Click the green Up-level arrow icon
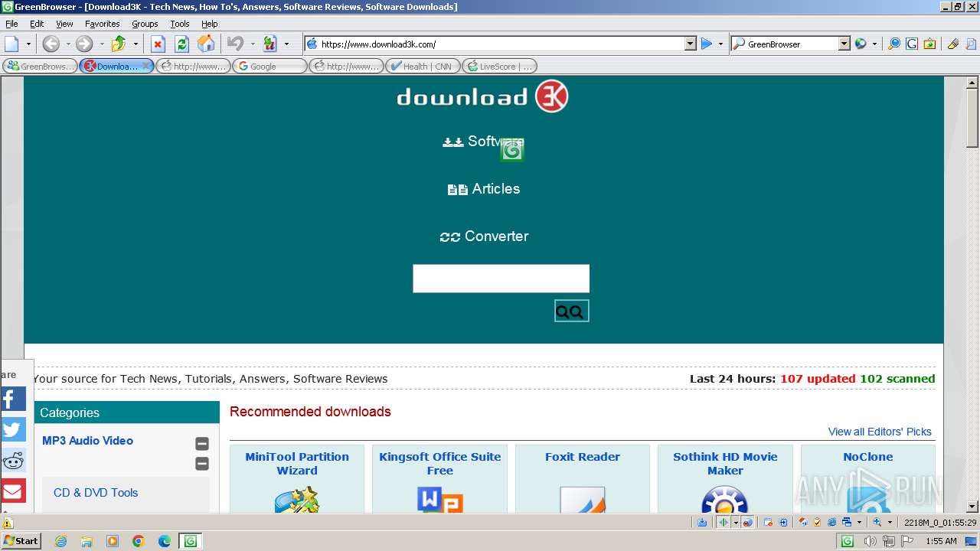 click(119, 44)
